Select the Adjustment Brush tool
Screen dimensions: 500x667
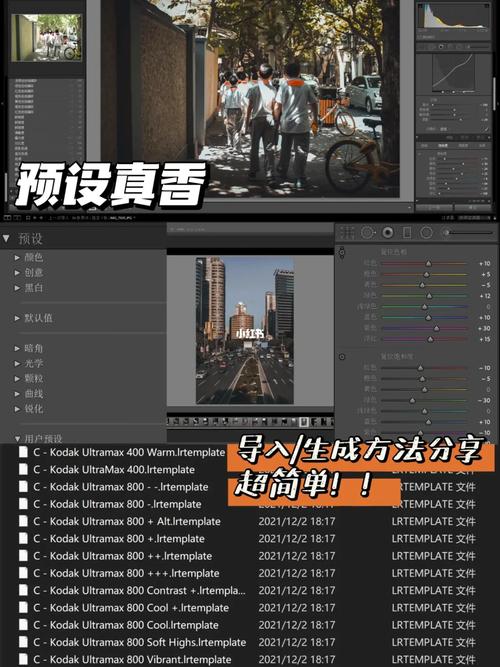point(446,233)
